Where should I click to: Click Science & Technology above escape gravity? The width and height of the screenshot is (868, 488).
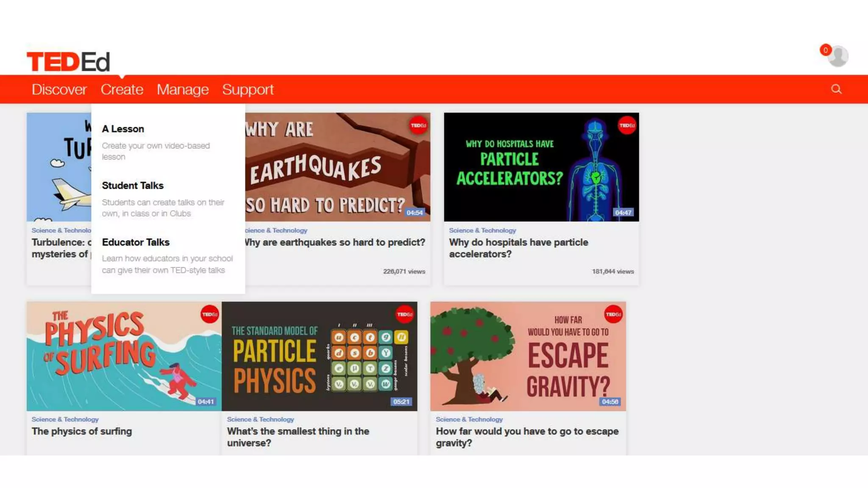pyautogui.click(x=469, y=419)
